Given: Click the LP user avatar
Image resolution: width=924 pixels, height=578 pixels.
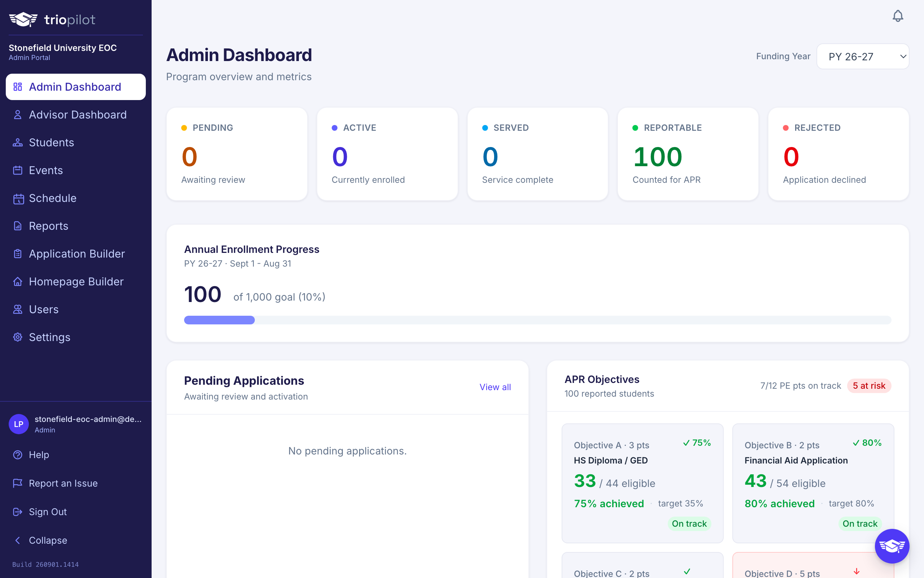Looking at the screenshot, I should (x=19, y=424).
